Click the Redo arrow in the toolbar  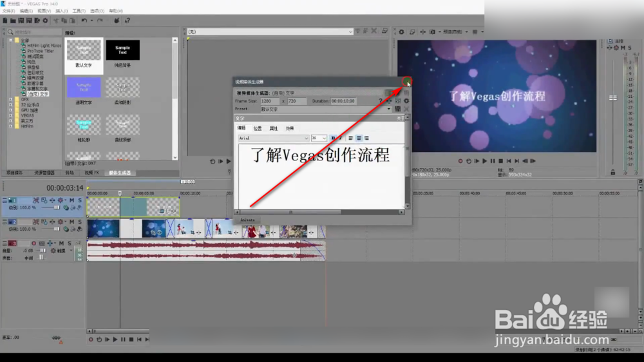pos(100,21)
